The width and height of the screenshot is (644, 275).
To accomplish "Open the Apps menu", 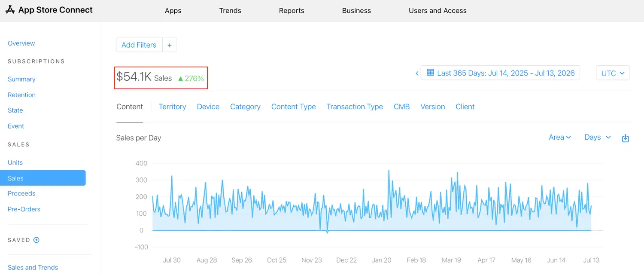I will click(173, 11).
